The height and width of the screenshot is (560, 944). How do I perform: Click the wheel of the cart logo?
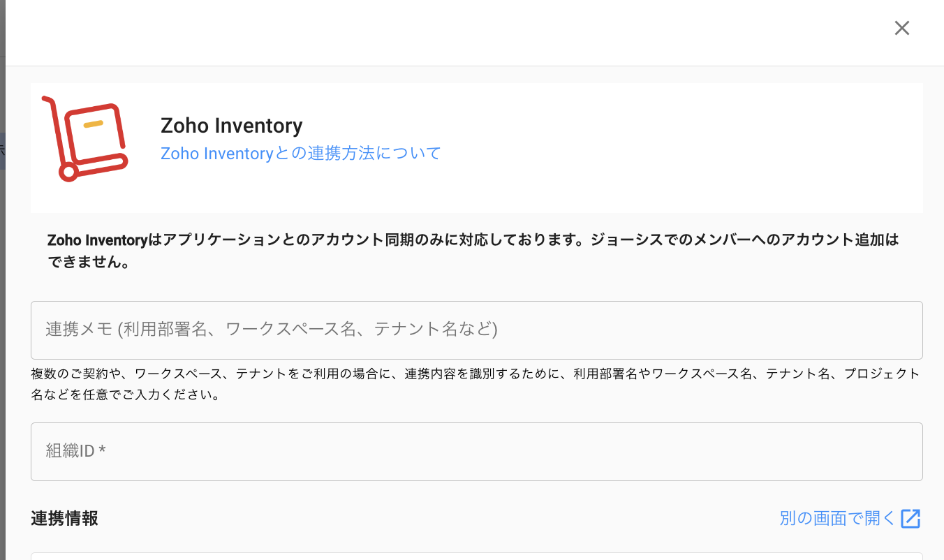68,172
